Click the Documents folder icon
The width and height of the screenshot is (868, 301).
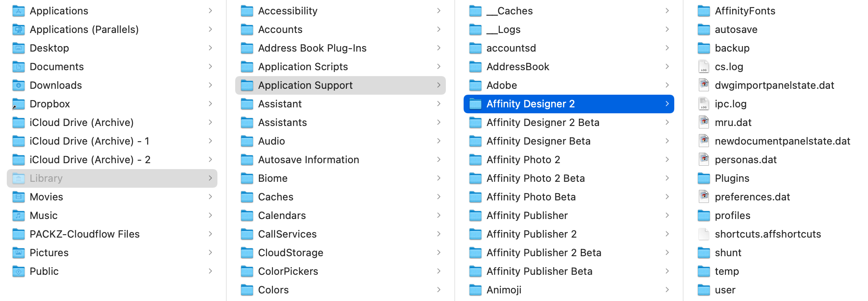(19, 67)
